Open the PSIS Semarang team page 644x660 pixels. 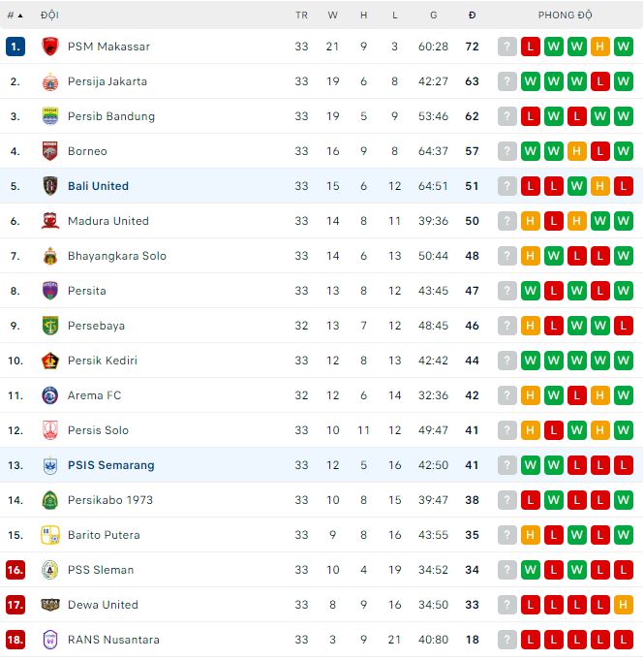(x=110, y=465)
